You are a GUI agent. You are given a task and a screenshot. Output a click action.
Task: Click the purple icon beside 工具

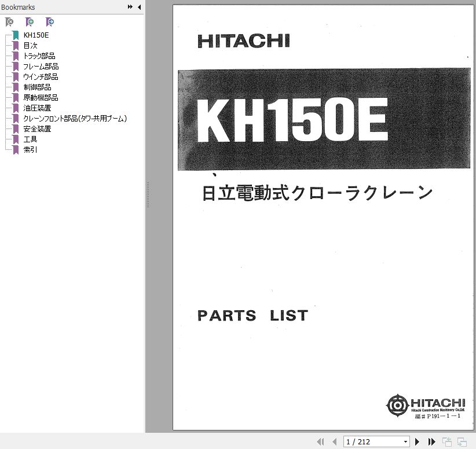click(16, 139)
